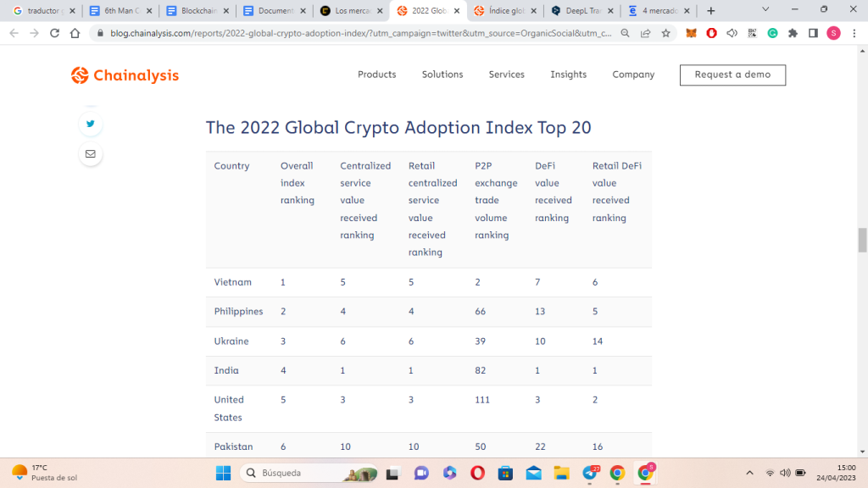Click the scrollbar down arrow

click(862, 452)
